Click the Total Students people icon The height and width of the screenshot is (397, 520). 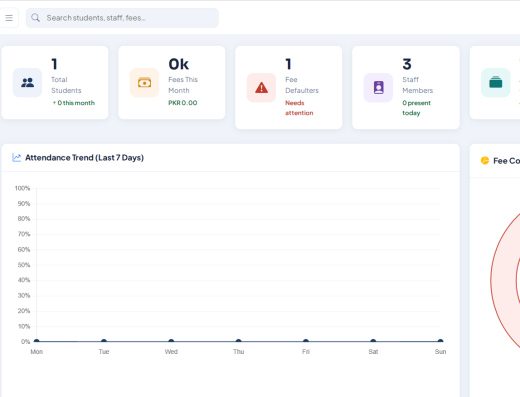[27, 83]
